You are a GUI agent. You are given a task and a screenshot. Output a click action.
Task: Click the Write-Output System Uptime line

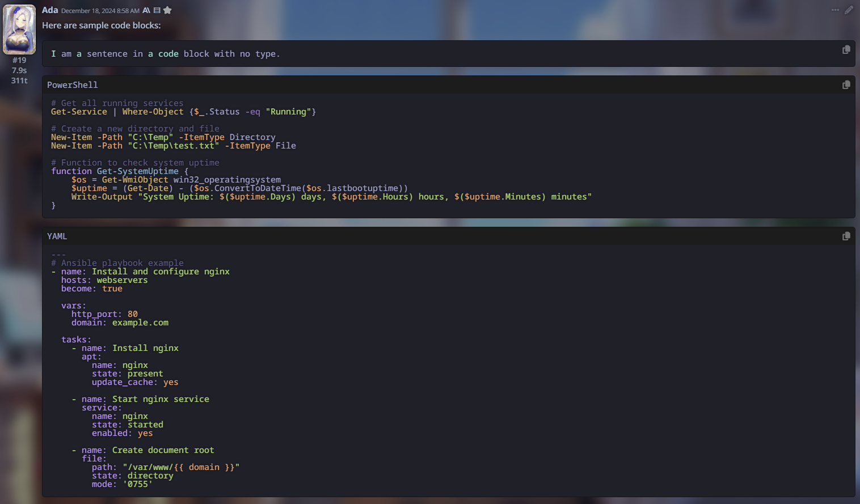(331, 197)
